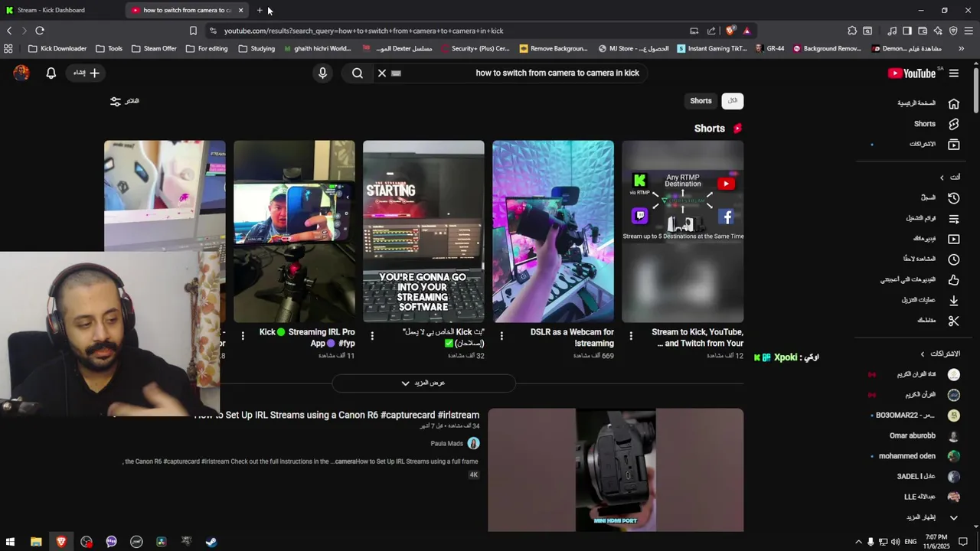The width and height of the screenshot is (980, 551).
Task: Open a new browser tab
Action: click(x=260, y=10)
